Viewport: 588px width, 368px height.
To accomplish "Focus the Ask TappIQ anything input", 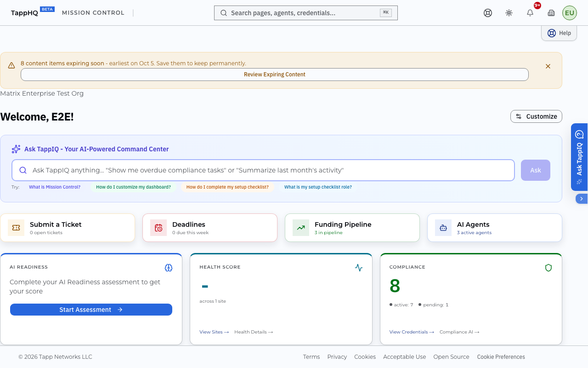I will (263, 170).
